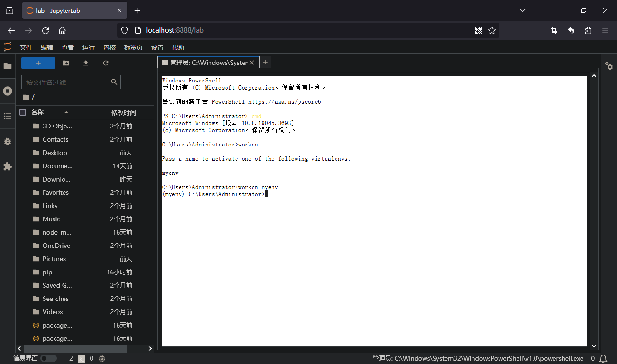Click the Upload Files icon

coord(86,63)
